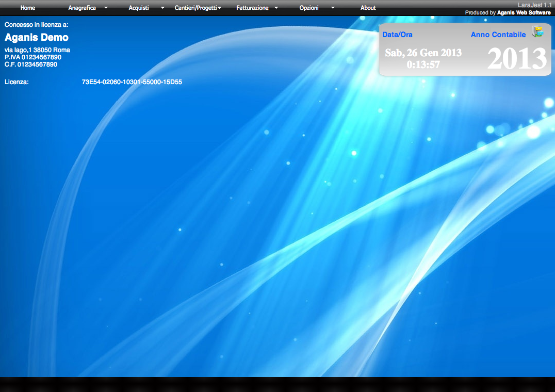Screen dimensions: 555x392
Task: Click the C.F. 01234567890 line
Action: 31,64
